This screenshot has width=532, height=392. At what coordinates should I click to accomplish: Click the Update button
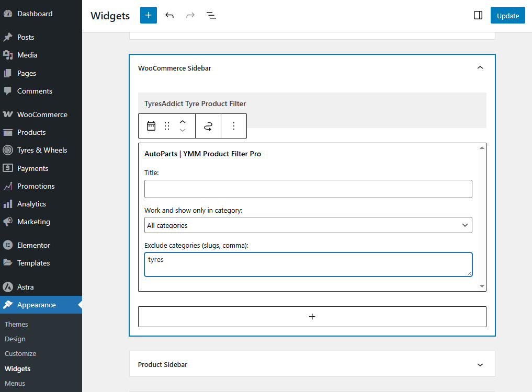point(507,16)
